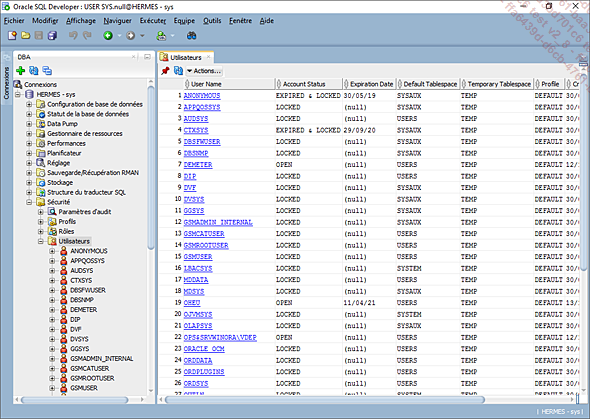Click the DBA tree vertical scrollbar
The height and width of the screenshot is (419, 590).
(x=151, y=167)
